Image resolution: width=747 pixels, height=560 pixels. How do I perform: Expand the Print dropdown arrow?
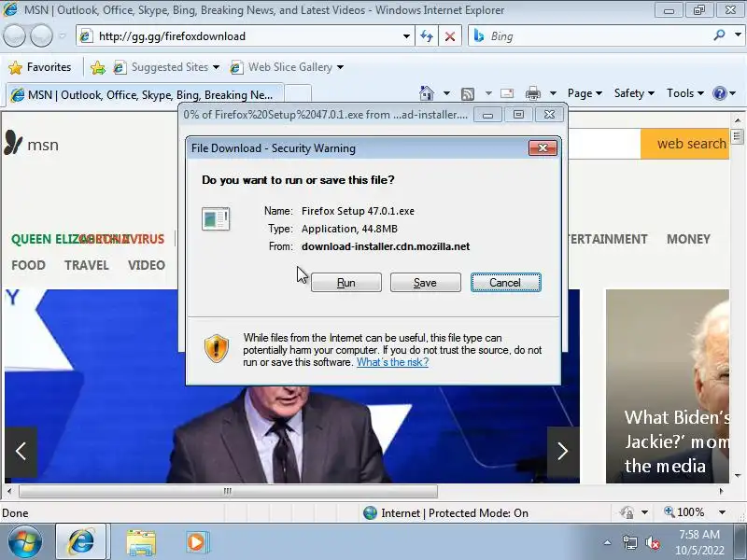click(x=553, y=93)
